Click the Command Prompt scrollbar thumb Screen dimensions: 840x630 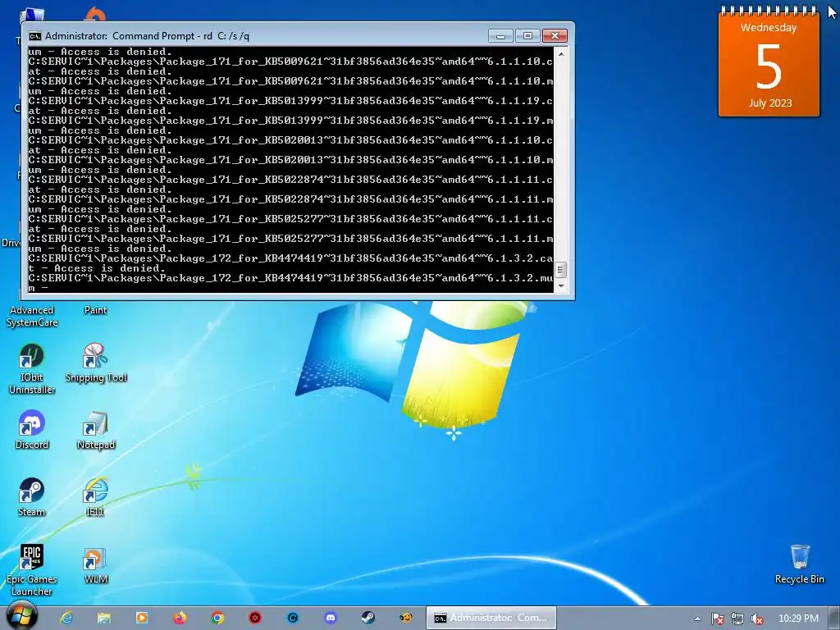point(560,269)
